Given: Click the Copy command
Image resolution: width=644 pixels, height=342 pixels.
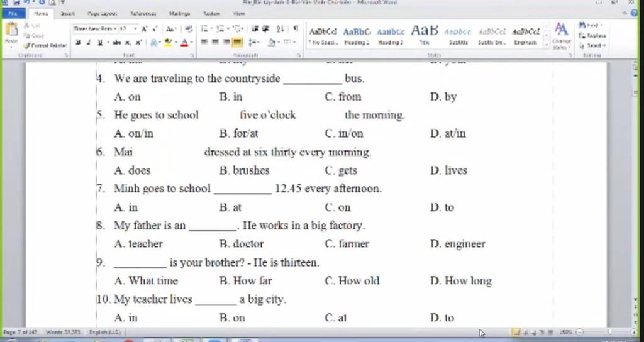Looking at the screenshot, I should coord(34,36).
